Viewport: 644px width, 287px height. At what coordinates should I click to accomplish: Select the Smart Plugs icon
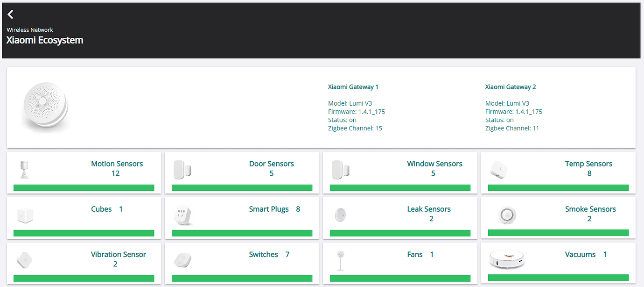point(182,215)
